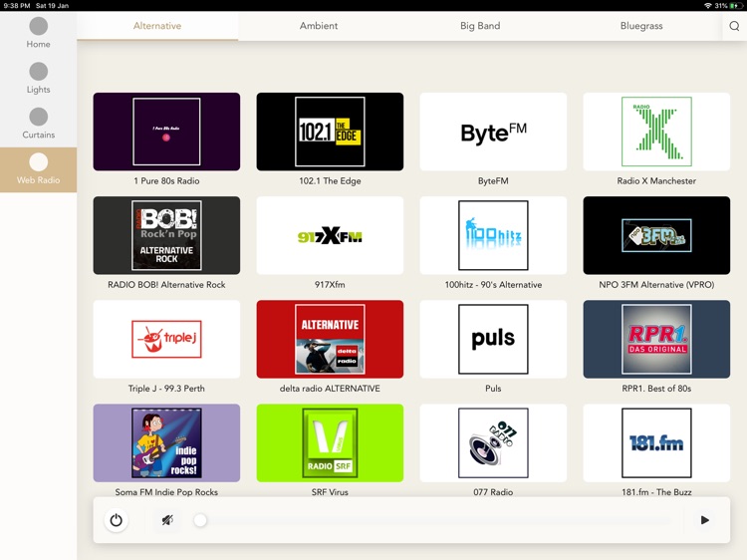The height and width of the screenshot is (560, 747).
Task: Choose the ByteFM station logo
Action: pyautogui.click(x=493, y=132)
